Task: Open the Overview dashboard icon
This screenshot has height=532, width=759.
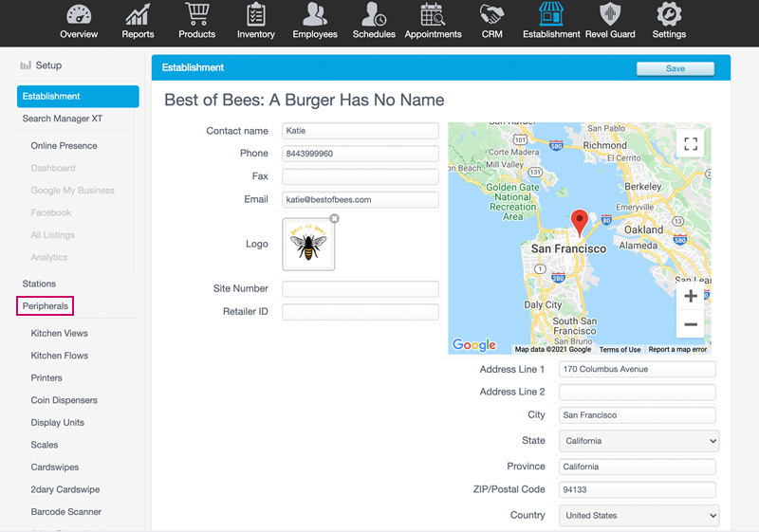Action: (79, 15)
